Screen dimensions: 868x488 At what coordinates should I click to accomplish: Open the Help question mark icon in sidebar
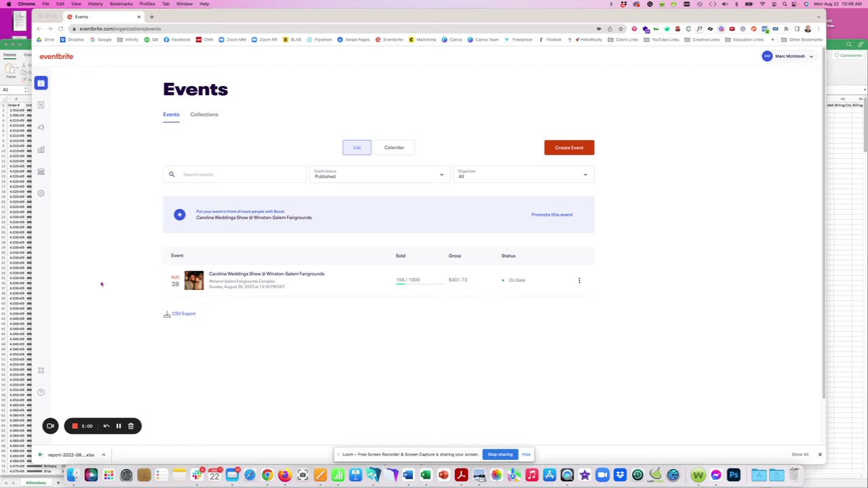tap(41, 392)
